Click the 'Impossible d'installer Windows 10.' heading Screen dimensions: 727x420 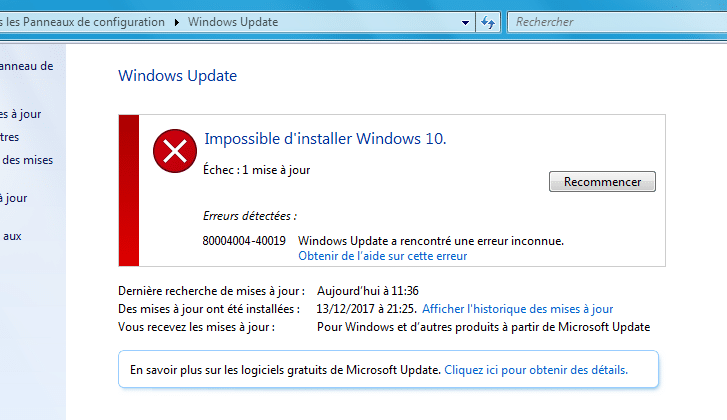pyautogui.click(x=325, y=139)
